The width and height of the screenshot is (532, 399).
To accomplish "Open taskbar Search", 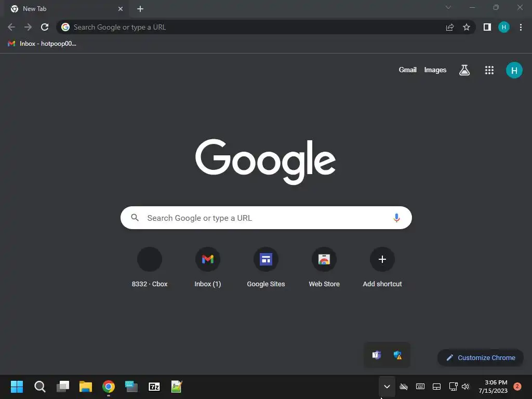I will (40, 387).
